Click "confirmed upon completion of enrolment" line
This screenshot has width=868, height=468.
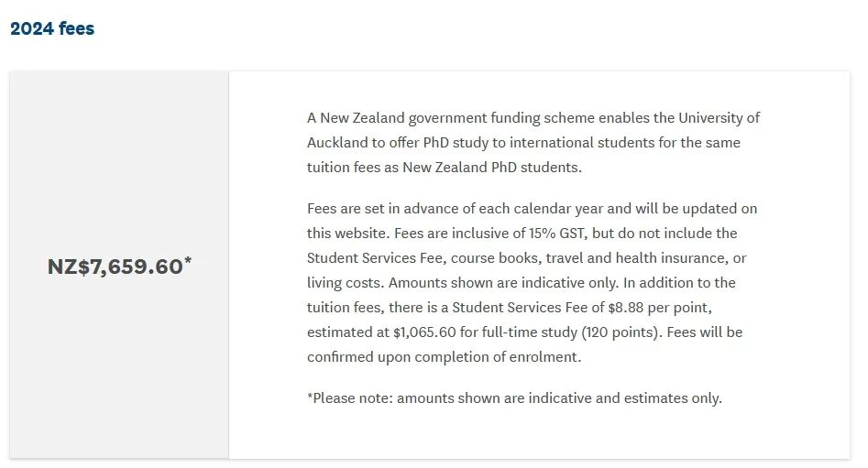[444, 357]
